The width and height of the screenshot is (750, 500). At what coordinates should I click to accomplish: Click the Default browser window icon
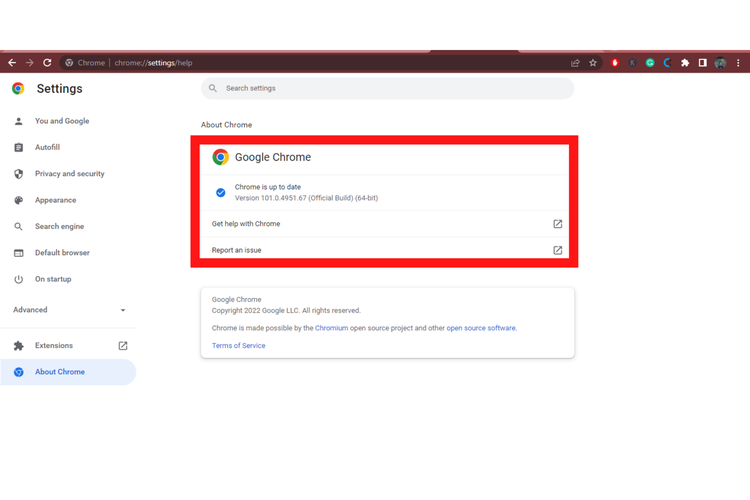[19, 253]
